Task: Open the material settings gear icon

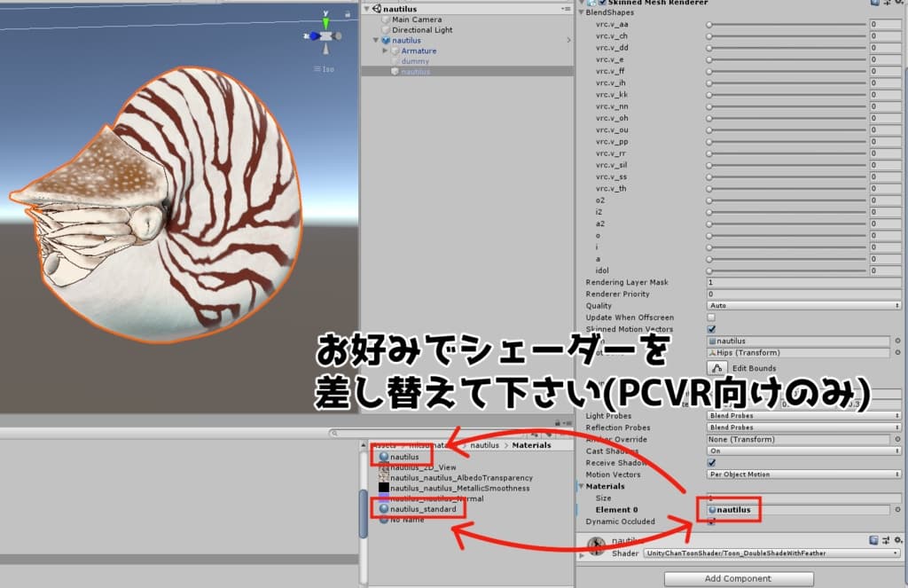Action: [898, 540]
